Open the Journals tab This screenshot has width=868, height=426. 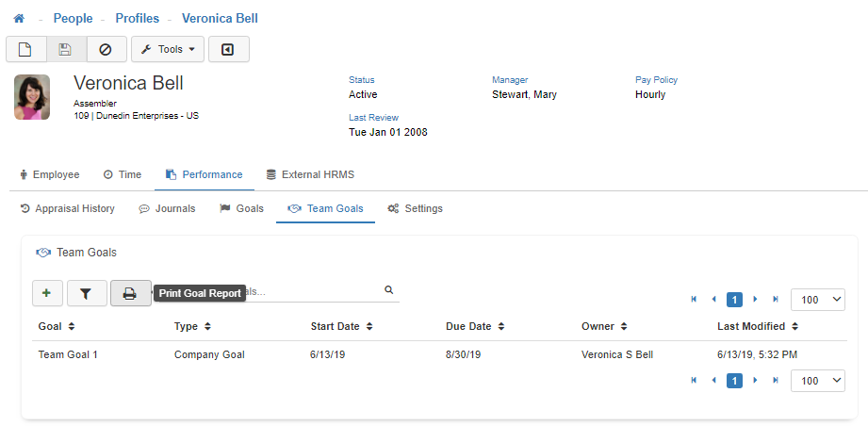168,208
